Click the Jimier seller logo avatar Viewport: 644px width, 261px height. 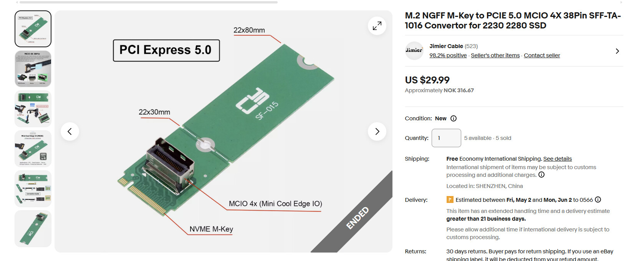(414, 51)
